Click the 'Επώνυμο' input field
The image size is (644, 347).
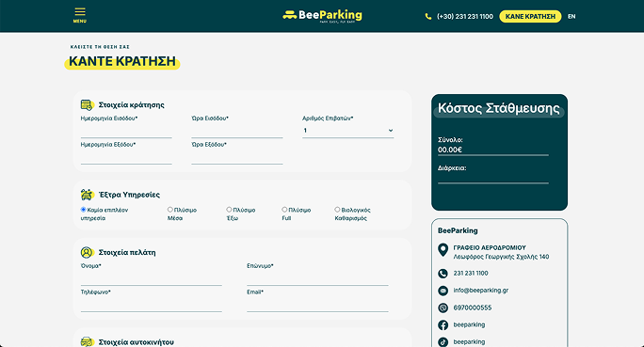(317, 278)
